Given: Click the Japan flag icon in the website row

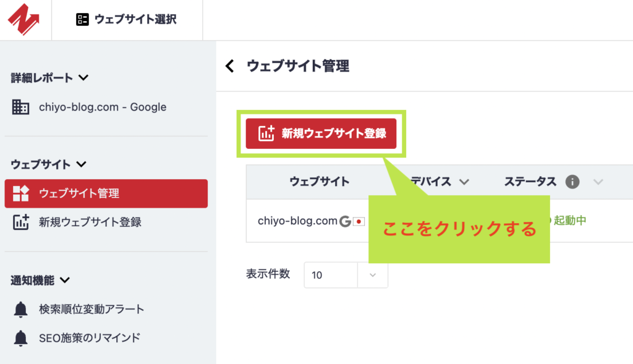Looking at the screenshot, I should pyautogui.click(x=359, y=221).
